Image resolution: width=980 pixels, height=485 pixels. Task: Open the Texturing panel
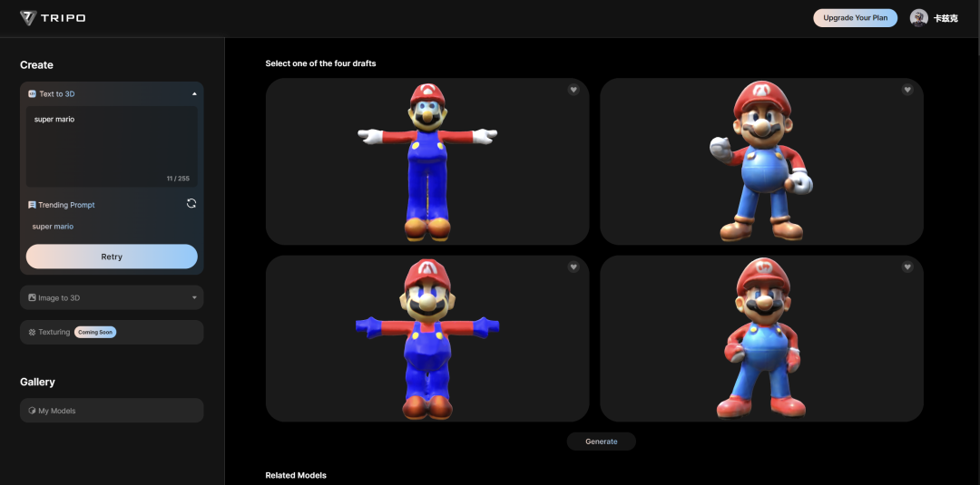click(112, 332)
